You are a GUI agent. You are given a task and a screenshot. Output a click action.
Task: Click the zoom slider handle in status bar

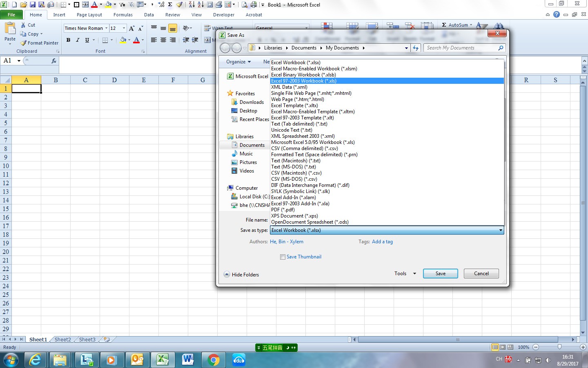[559, 347]
